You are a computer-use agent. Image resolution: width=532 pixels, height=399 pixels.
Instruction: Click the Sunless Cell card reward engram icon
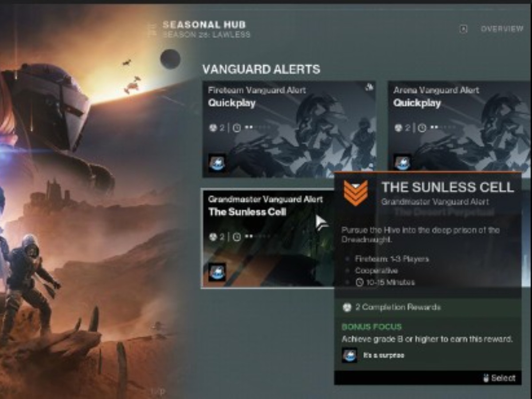pyautogui.click(x=217, y=272)
